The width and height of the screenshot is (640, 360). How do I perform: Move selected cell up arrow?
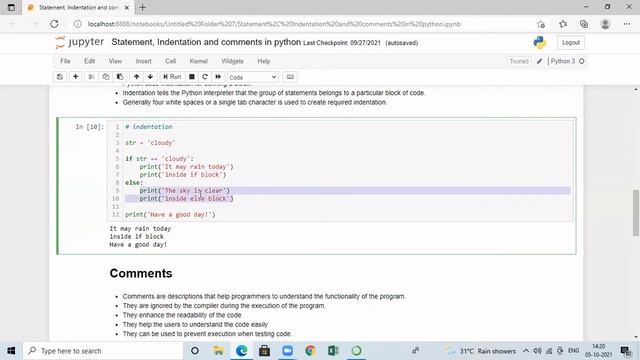[x=136, y=77]
